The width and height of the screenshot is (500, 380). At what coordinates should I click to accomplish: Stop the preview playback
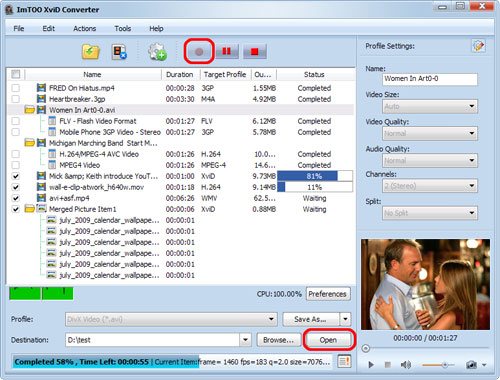(x=387, y=365)
